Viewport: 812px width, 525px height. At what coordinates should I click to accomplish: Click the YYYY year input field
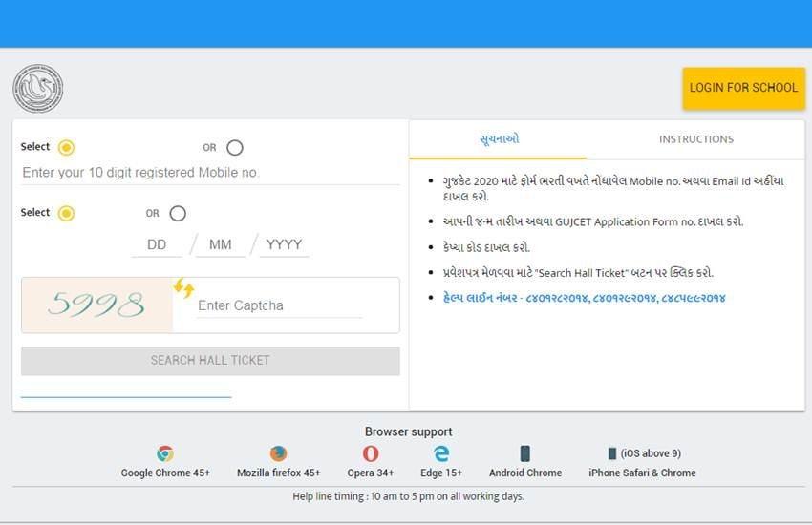point(284,244)
